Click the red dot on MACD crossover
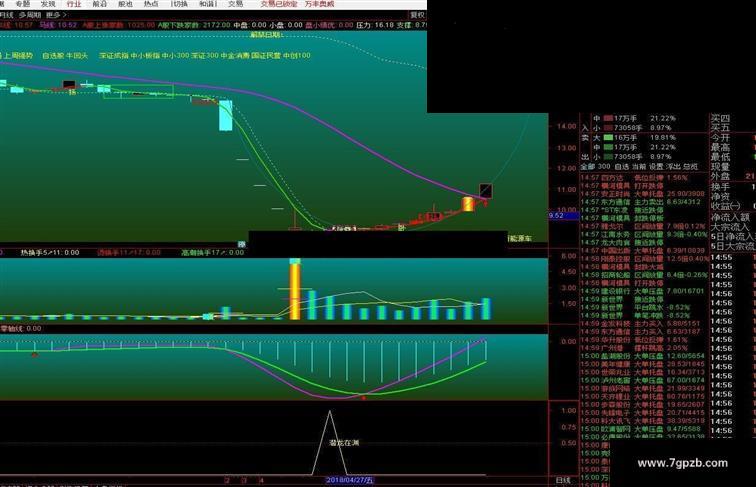Image resolution: width=756 pixels, height=487 pixels. coord(364,398)
